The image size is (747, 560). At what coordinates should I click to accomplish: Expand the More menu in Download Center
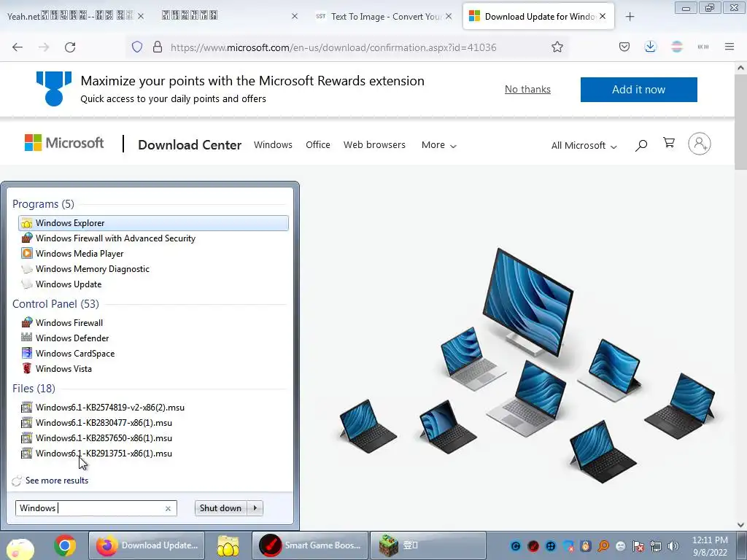tap(438, 145)
